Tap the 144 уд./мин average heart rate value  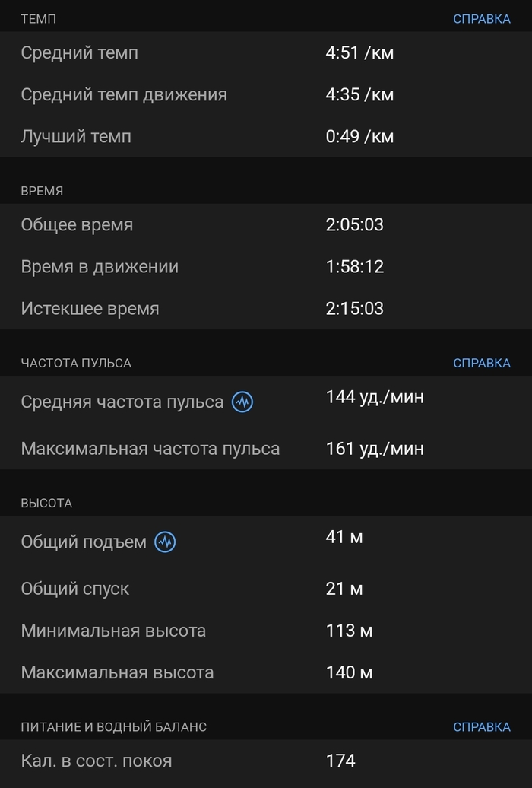pyautogui.click(x=375, y=397)
